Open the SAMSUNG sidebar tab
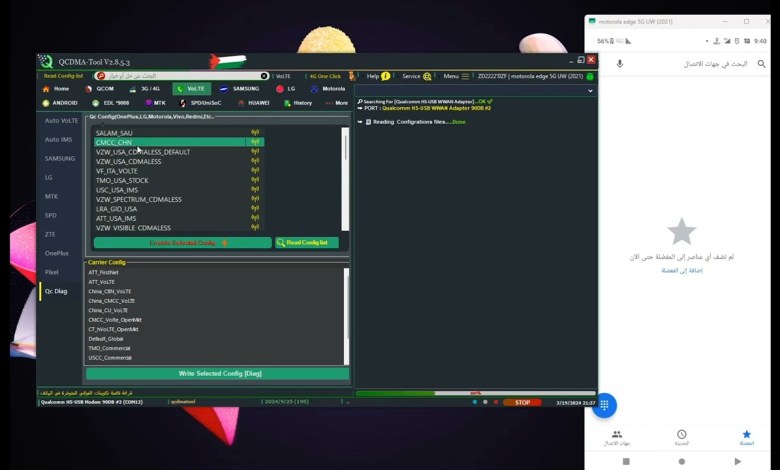This screenshot has width=780, height=470. (60, 159)
